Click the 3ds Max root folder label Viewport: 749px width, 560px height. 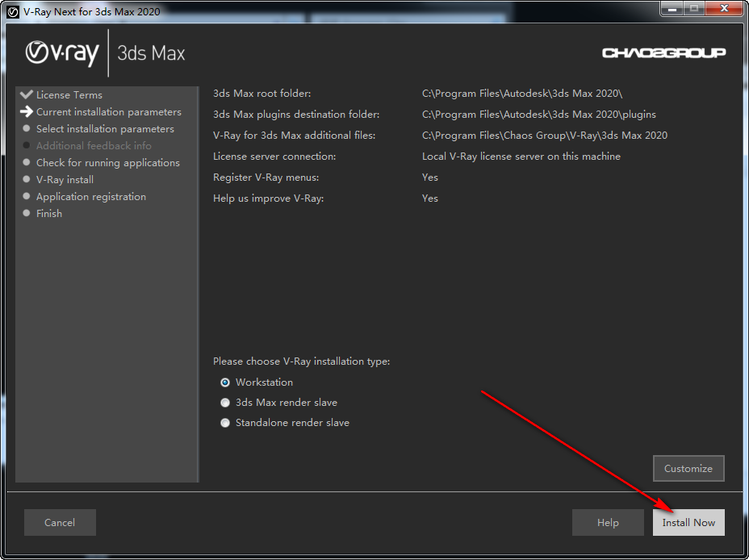pos(262,94)
